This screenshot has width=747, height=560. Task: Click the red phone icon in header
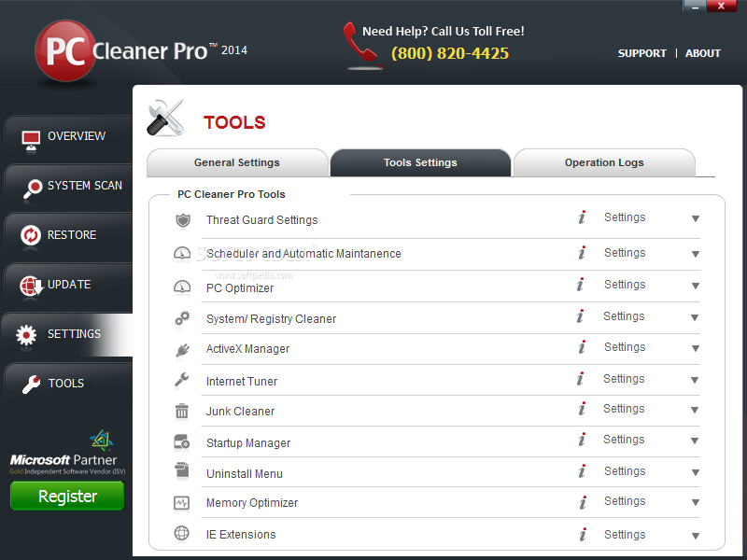[x=362, y=45]
